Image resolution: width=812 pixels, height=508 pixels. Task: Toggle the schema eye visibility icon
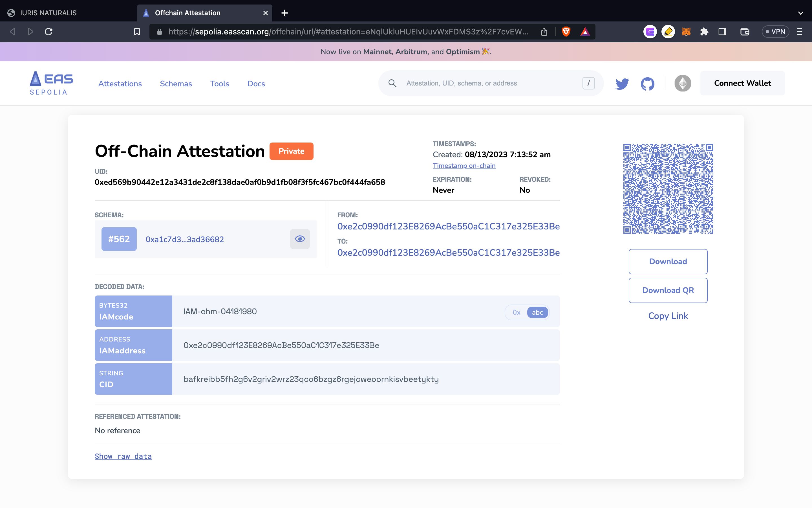(x=300, y=239)
